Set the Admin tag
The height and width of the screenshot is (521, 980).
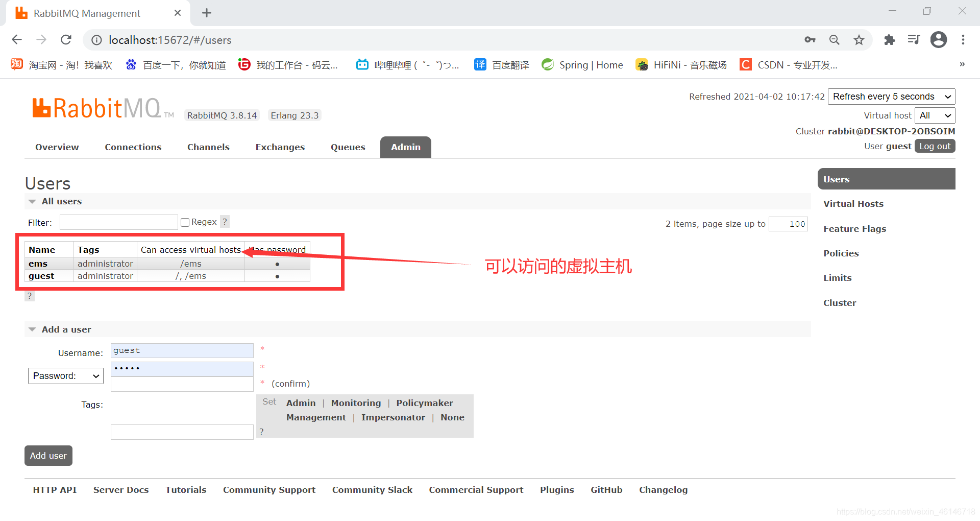click(x=301, y=403)
